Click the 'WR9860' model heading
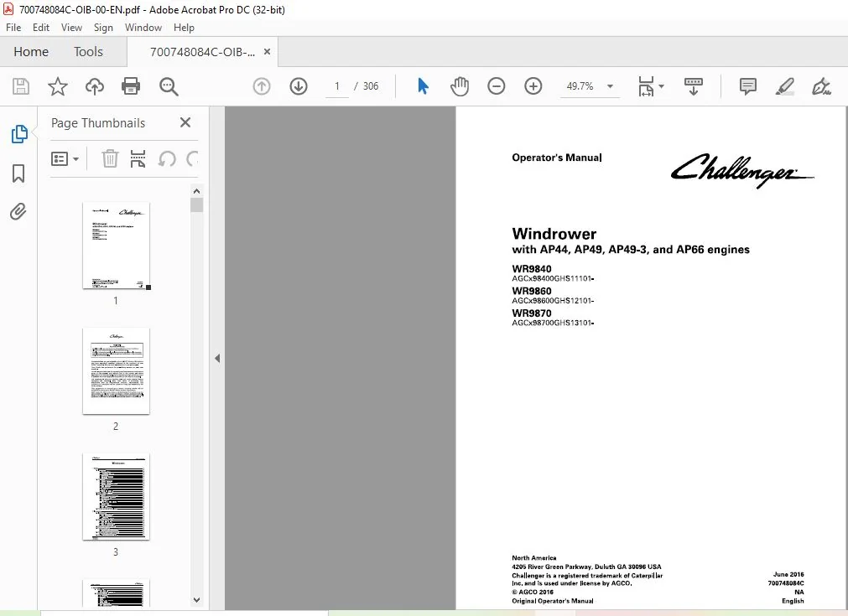 point(532,292)
